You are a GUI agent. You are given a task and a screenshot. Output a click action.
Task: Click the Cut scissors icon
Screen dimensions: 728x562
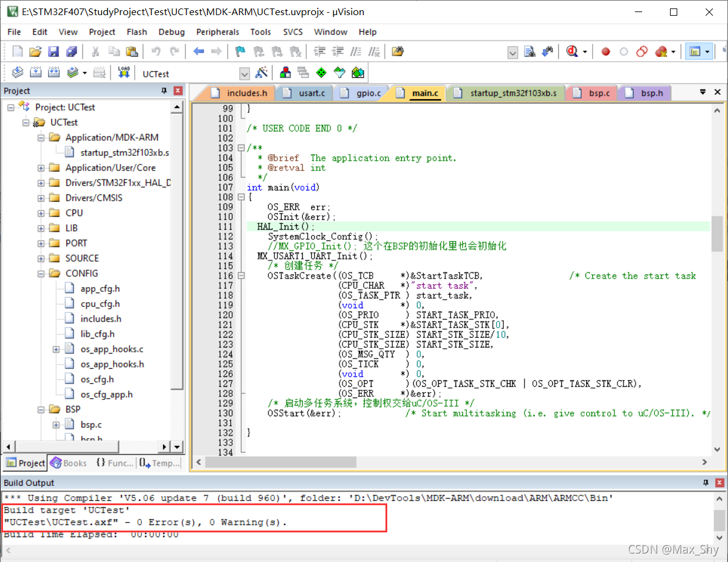click(95, 52)
